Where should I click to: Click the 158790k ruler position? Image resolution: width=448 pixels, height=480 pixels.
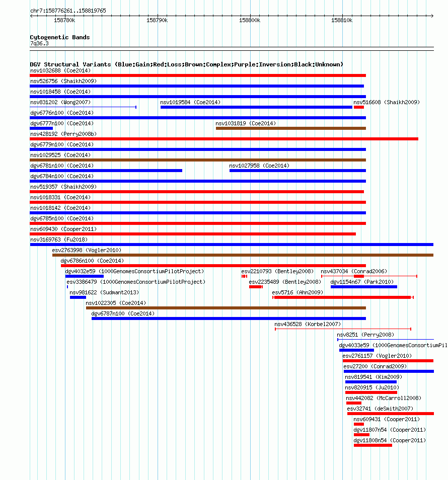click(x=157, y=20)
